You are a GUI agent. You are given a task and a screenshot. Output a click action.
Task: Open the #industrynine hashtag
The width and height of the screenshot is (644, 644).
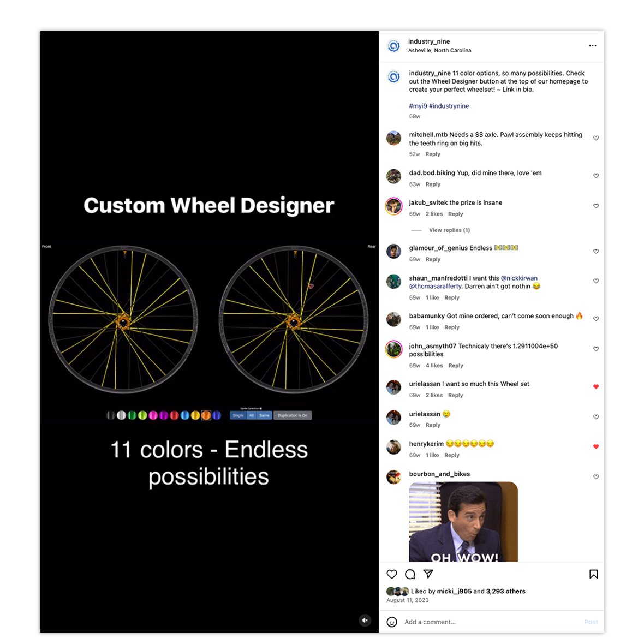coord(449,106)
